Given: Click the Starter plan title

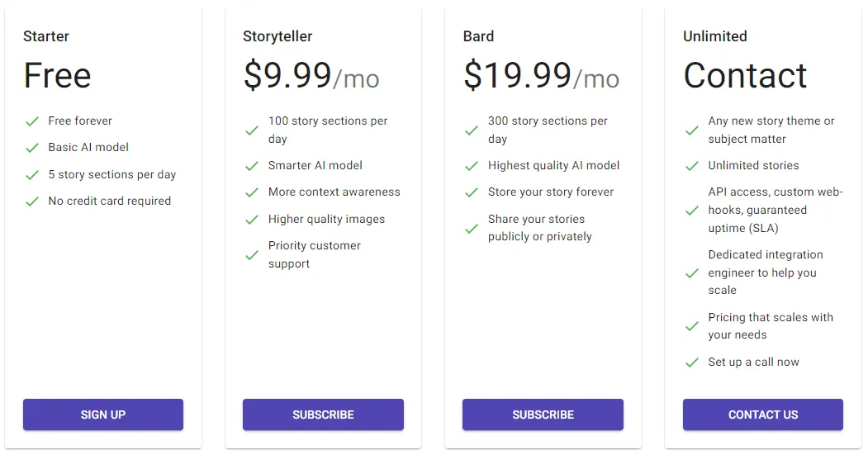Looking at the screenshot, I should 46,36.
